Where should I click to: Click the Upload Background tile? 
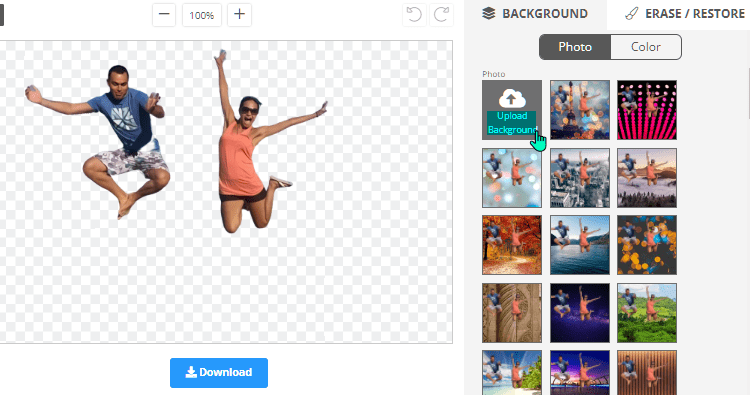(x=512, y=110)
